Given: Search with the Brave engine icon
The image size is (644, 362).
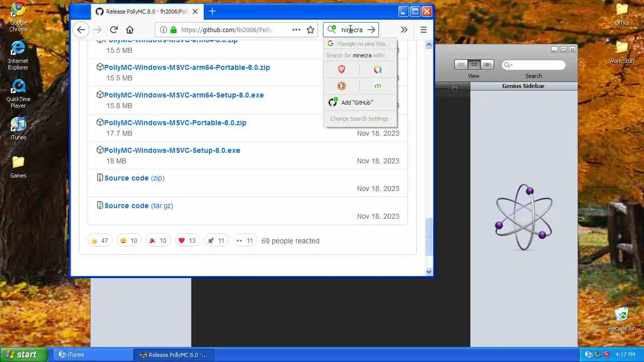Looking at the screenshot, I should click(342, 69).
